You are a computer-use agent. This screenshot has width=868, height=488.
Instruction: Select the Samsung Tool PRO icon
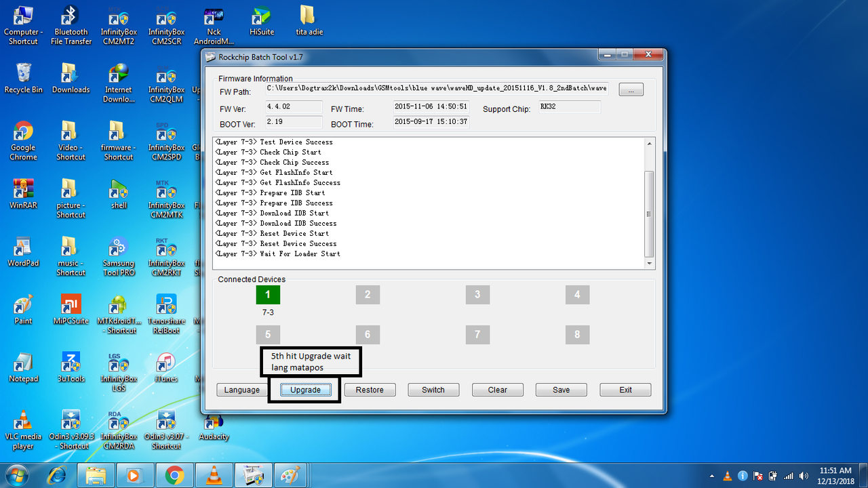click(x=119, y=256)
